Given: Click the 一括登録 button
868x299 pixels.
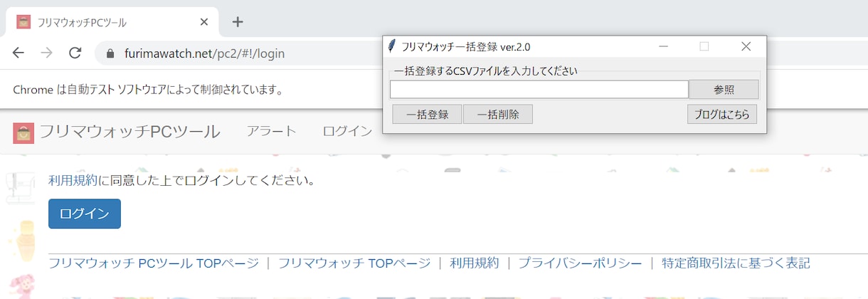Looking at the screenshot, I should tap(428, 114).
